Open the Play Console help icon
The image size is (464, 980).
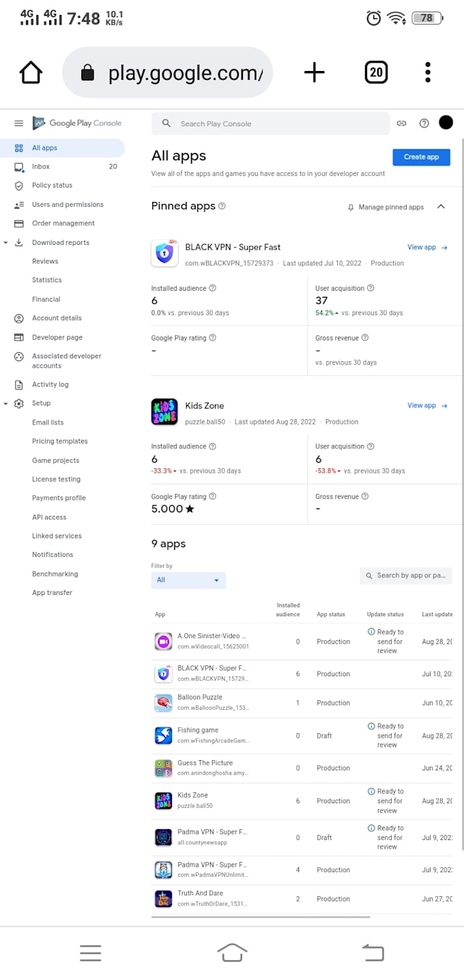(x=424, y=123)
